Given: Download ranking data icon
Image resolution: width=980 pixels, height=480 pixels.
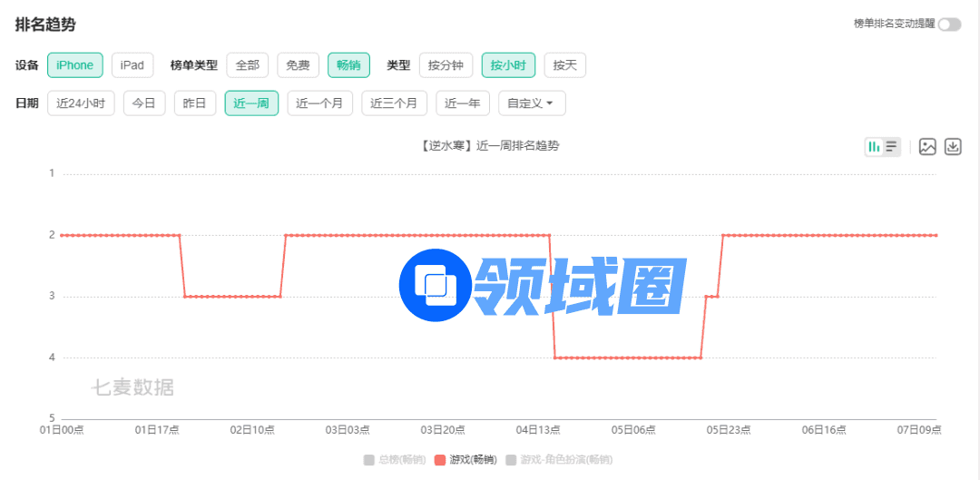Looking at the screenshot, I should tap(953, 147).
